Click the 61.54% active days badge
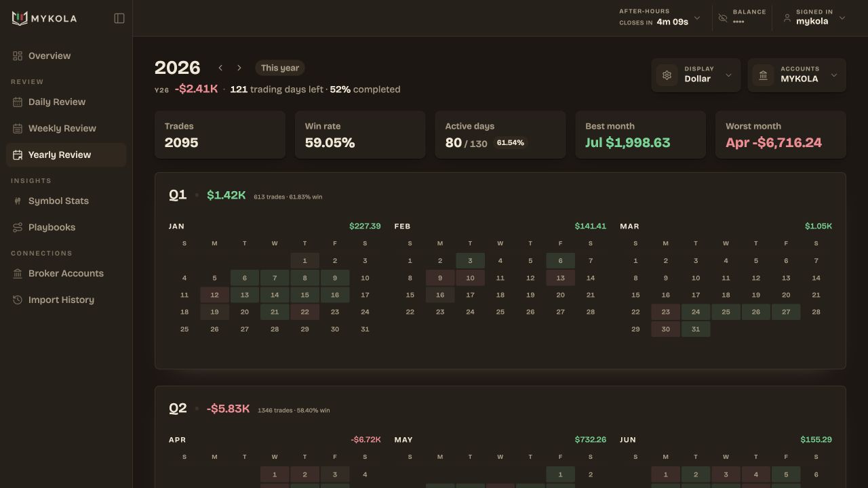 pyautogui.click(x=511, y=143)
